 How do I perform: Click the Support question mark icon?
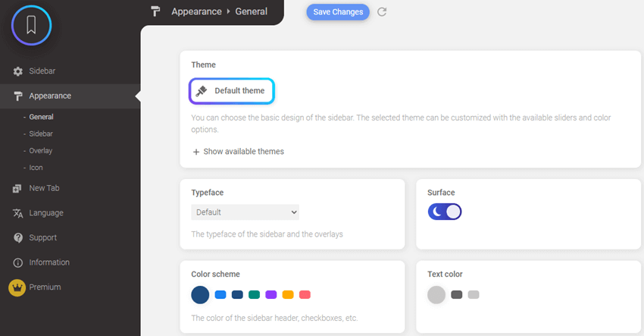pos(18,238)
